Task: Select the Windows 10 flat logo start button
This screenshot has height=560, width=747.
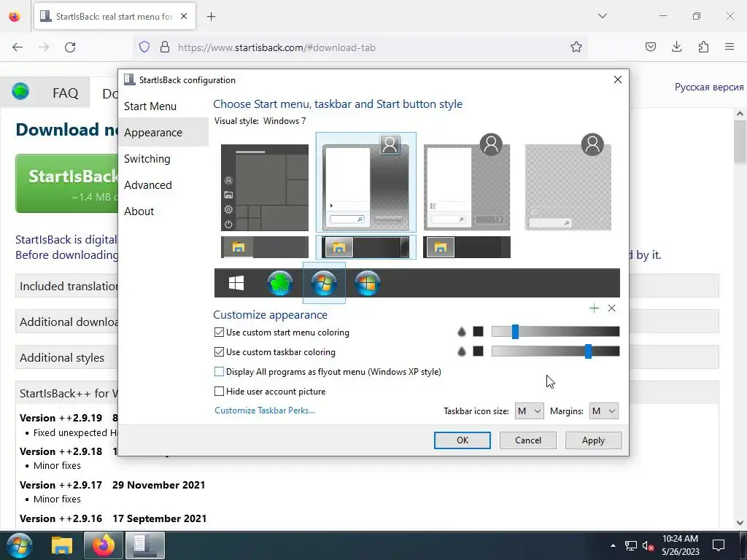Action: [236, 283]
